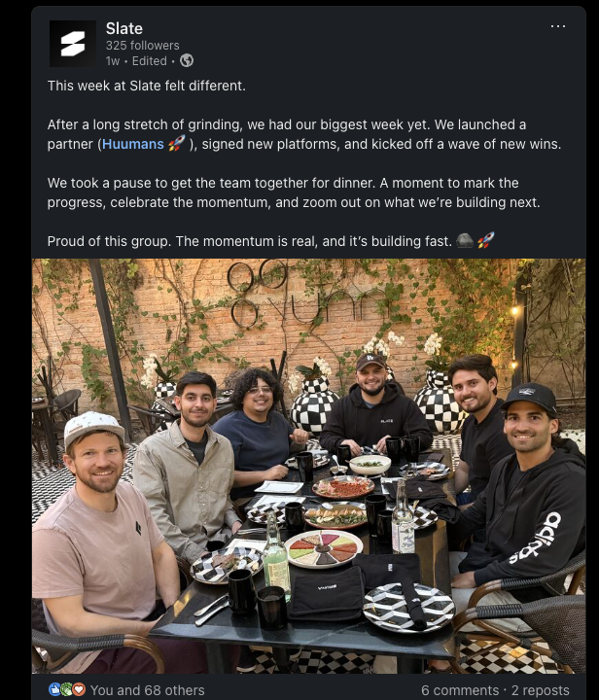Open the team dinner photo
The height and width of the screenshot is (700, 599).
coord(309,466)
